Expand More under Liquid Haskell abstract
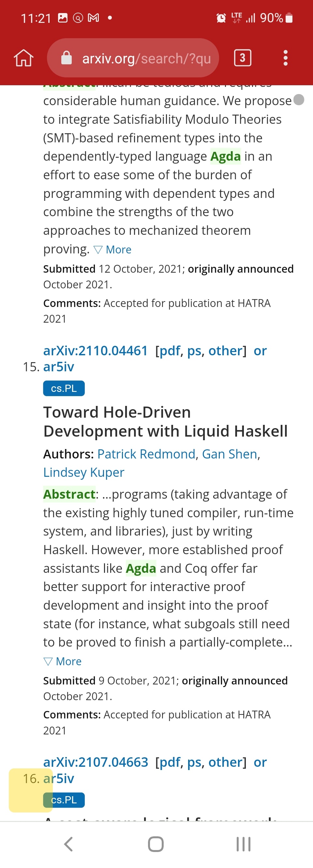313x868 pixels. tap(63, 661)
